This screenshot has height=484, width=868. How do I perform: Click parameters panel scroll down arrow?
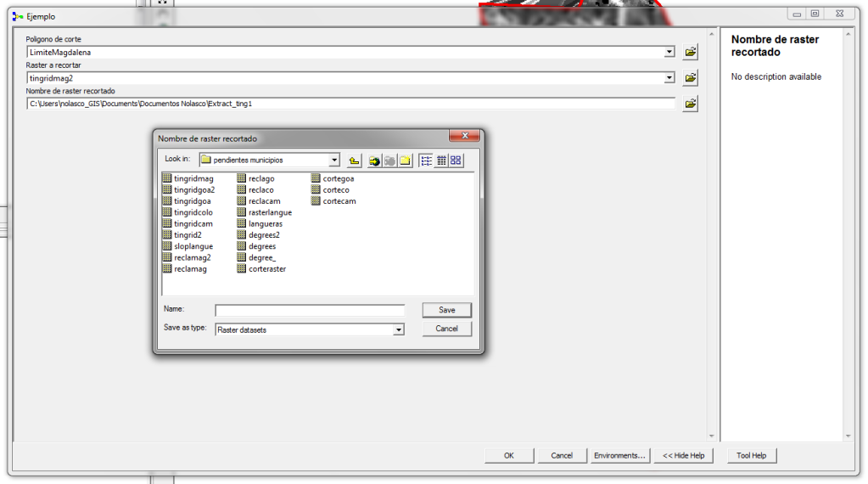tap(712, 436)
